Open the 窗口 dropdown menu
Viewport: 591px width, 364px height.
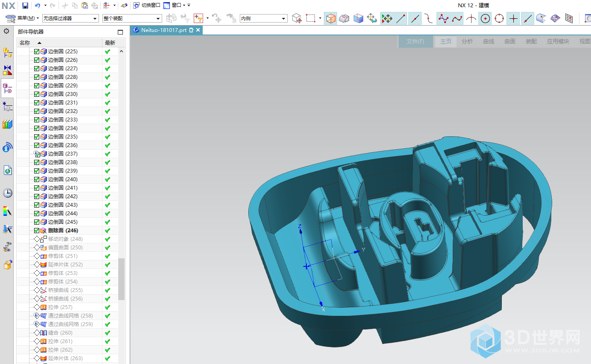[174, 6]
